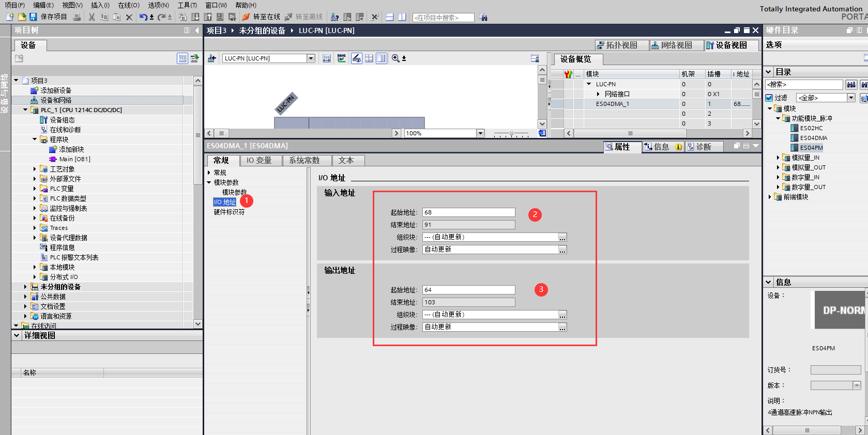This screenshot has width=868, height=435.
Task: Click the input 起始地址 field showing 68
Action: 468,212
